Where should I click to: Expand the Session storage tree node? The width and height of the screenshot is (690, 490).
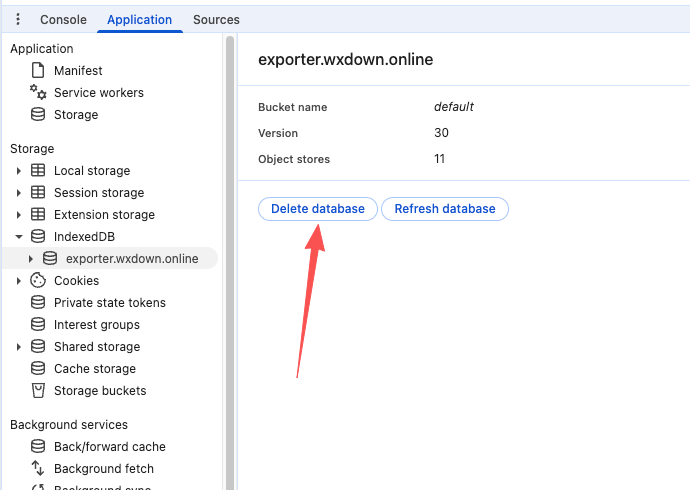point(19,193)
